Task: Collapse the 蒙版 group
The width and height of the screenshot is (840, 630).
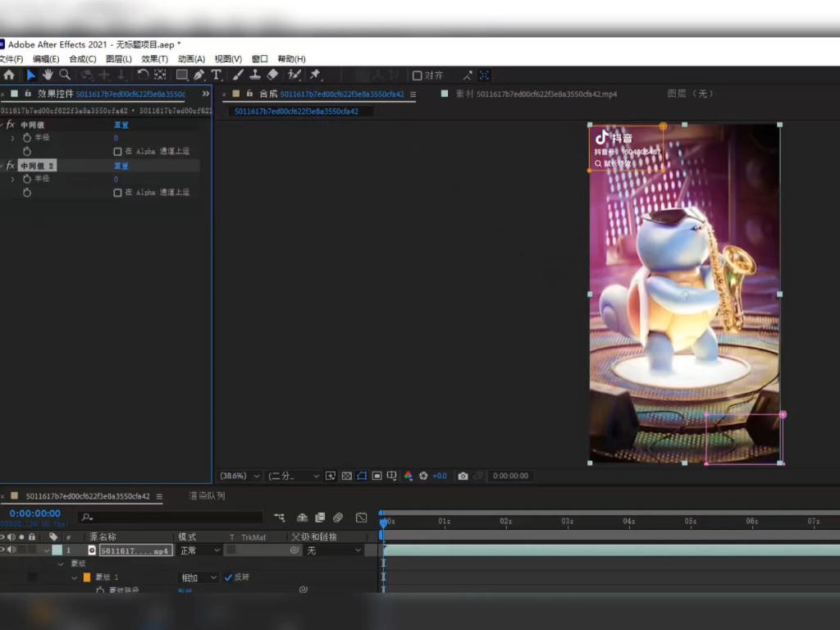Action: coord(61,564)
